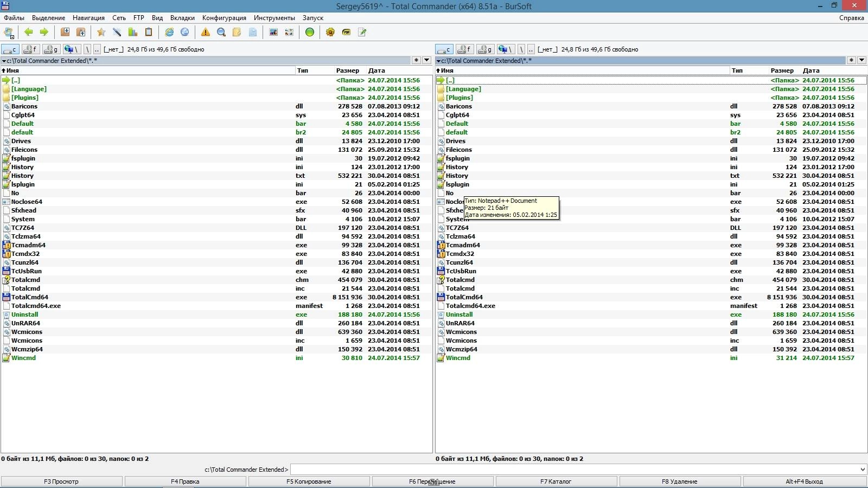Select [Plugins] folder in left panel
The height and width of the screenshot is (488, 868).
click(217, 98)
